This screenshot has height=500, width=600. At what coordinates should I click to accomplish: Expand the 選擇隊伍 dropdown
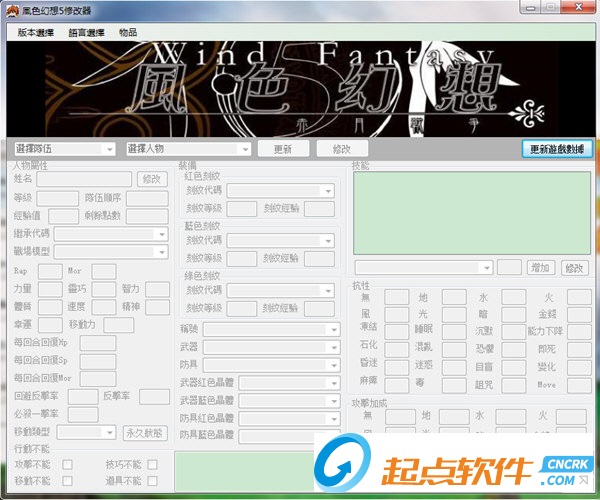point(65,149)
